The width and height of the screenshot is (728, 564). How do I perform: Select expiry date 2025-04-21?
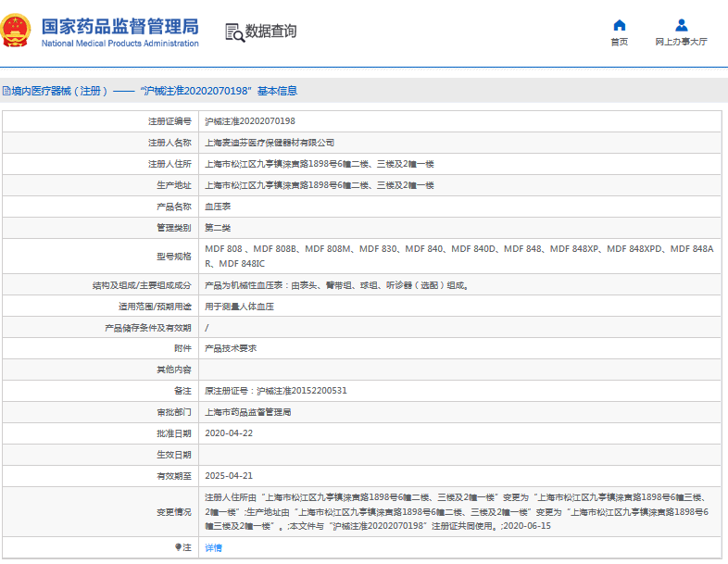[x=229, y=476]
